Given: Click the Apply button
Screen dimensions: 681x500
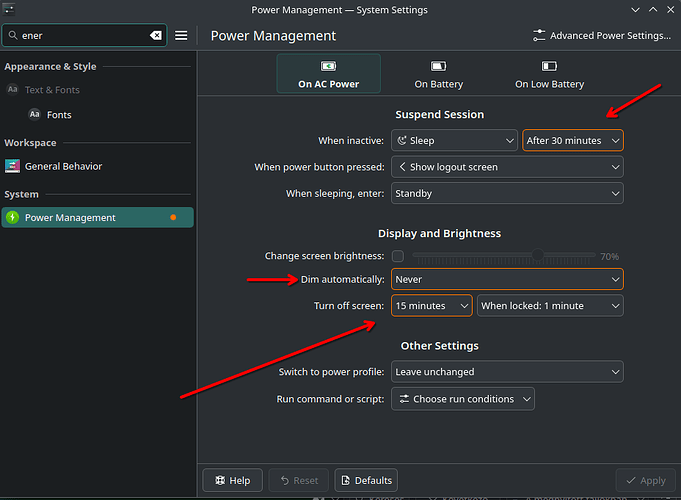Looking at the screenshot, I should 645,480.
